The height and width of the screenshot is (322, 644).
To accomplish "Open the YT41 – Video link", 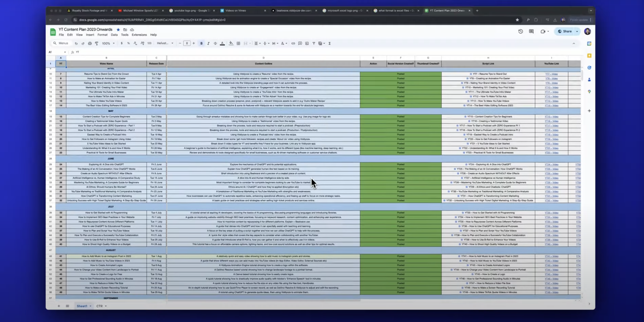I will 551,256.
